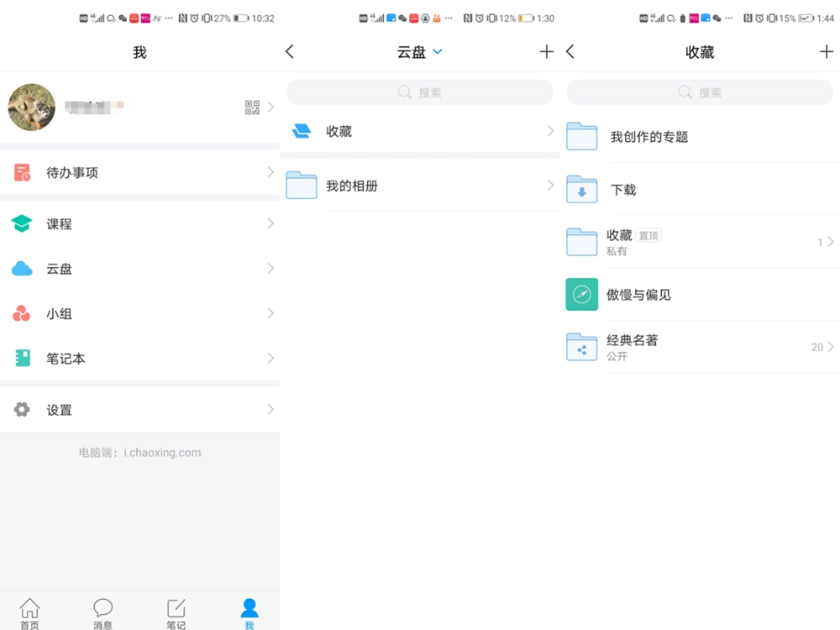Open the 下载 download folder
Viewport: 840px width, 630px height.
pos(582,190)
